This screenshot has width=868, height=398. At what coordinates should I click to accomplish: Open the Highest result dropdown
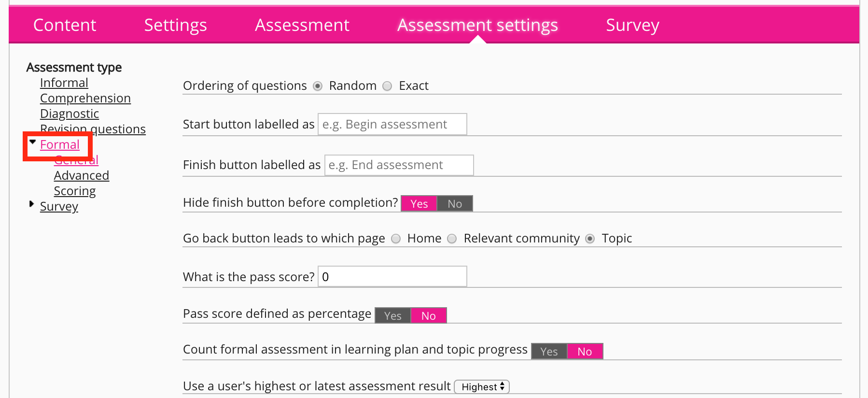tap(482, 387)
